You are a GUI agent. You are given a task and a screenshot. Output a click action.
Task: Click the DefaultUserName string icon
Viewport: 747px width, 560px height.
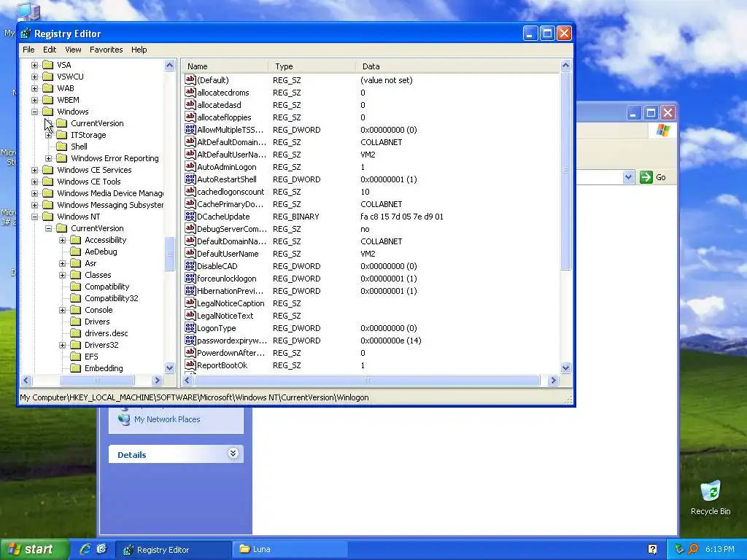tap(190, 253)
